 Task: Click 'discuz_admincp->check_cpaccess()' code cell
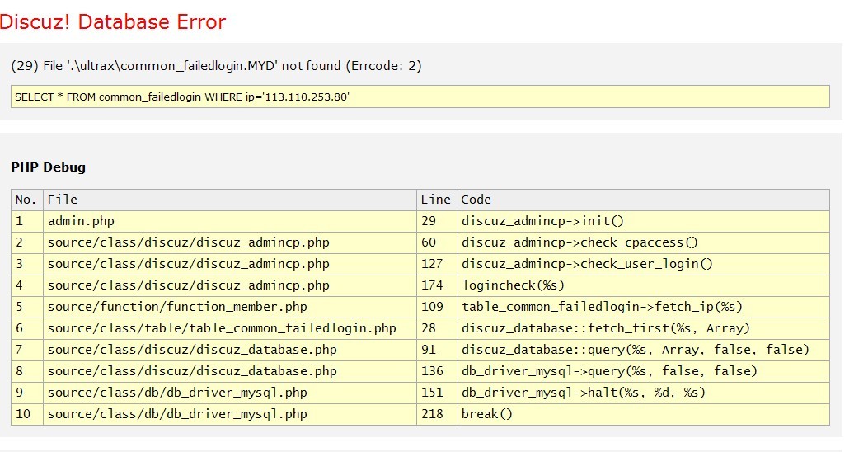coord(643,242)
